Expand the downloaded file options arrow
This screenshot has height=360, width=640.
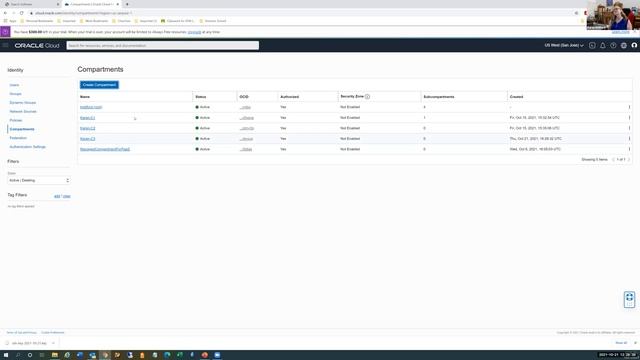click(x=53, y=343)
